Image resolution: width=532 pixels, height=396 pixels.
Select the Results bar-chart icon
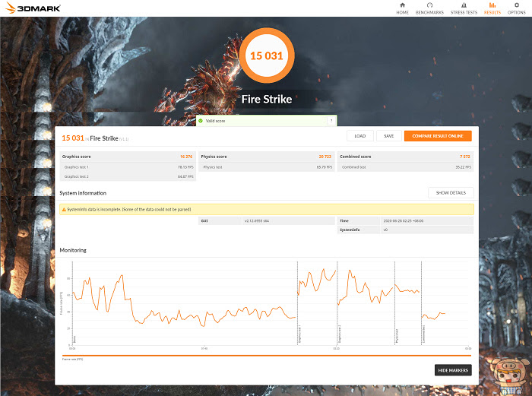click(492, 5)
